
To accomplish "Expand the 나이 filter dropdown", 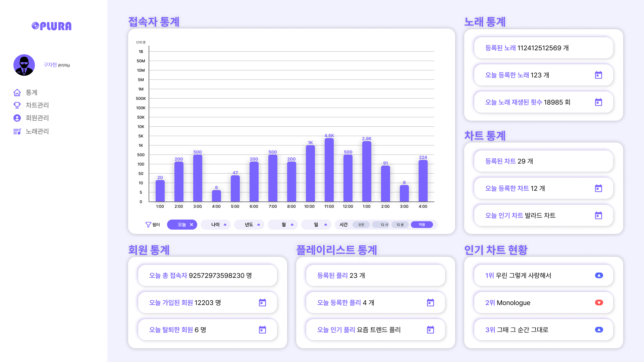I will point(225,225).
